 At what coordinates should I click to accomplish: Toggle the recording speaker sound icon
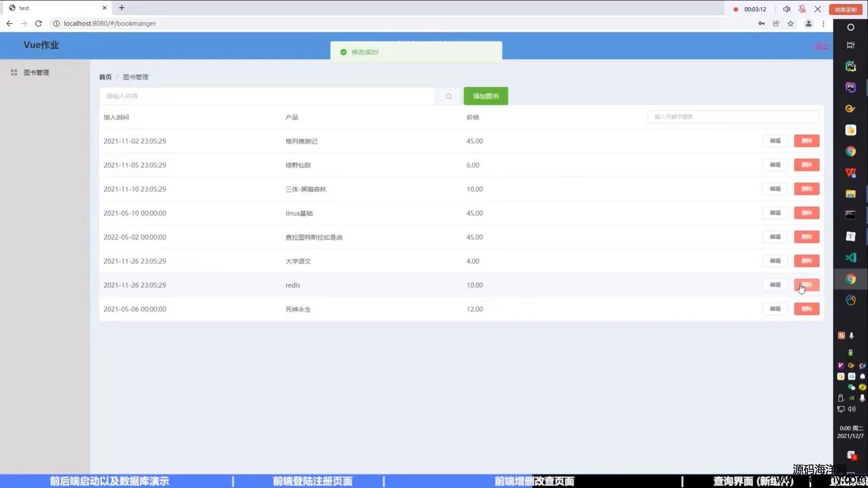coord(787,9)
